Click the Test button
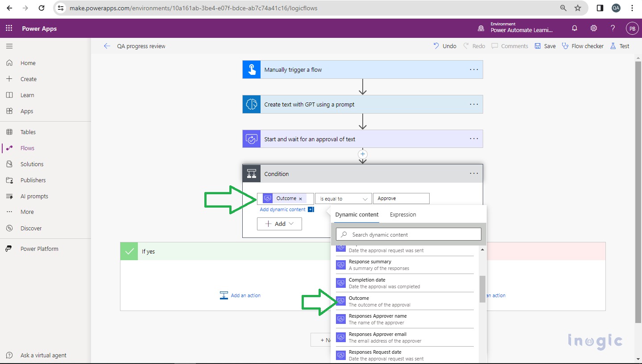 tap(620, 46)
